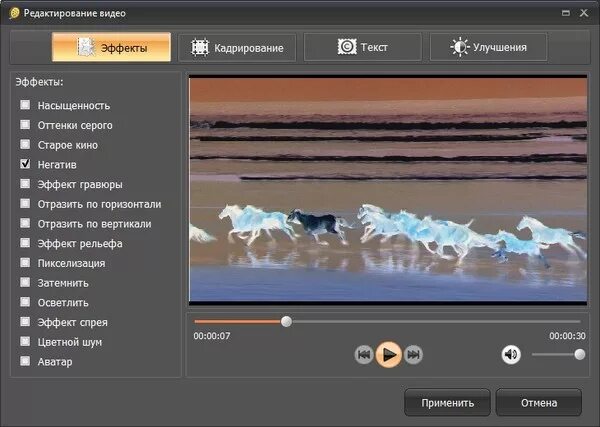Viewport: 600px width, 427px height.
Task: Tick the Оттенки серого checkbox
Action: click(x=25, y=124)
